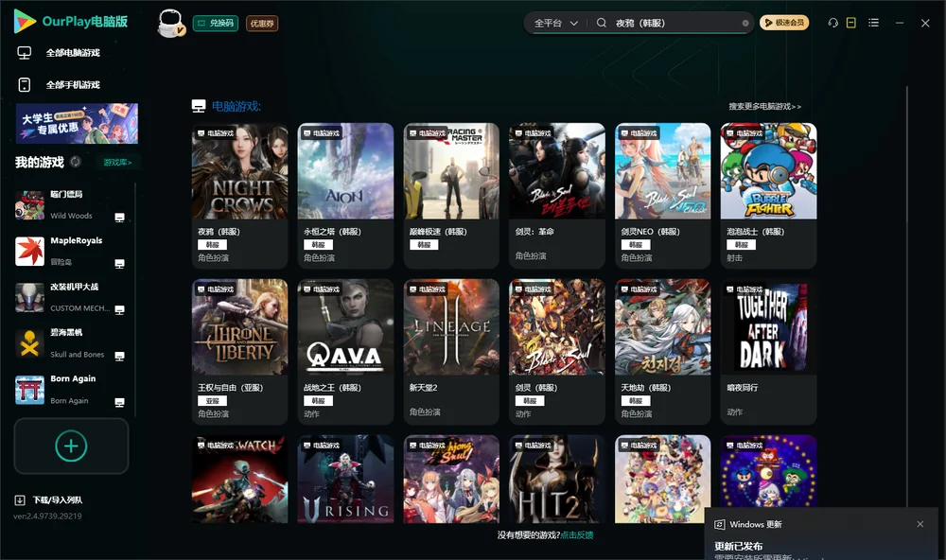Click the refresh icon beside 我的游戏
The image size is (946, 560).
click(76, 162)
